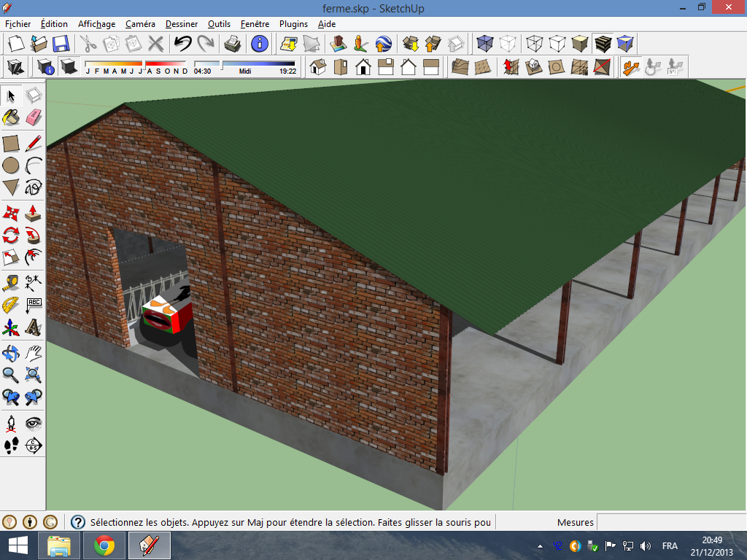The image size is (747, 560).
Task: Choose the pink Eraser tool
Action: 34,117
